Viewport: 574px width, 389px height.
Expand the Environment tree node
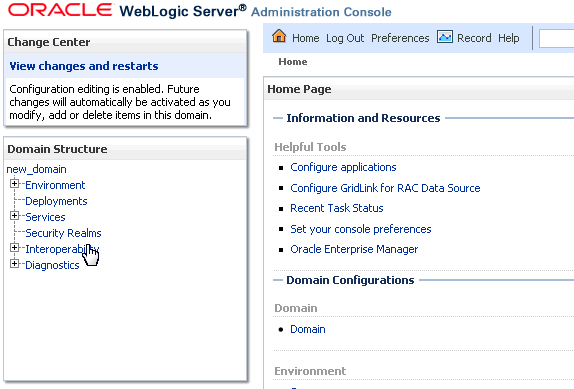14,184
